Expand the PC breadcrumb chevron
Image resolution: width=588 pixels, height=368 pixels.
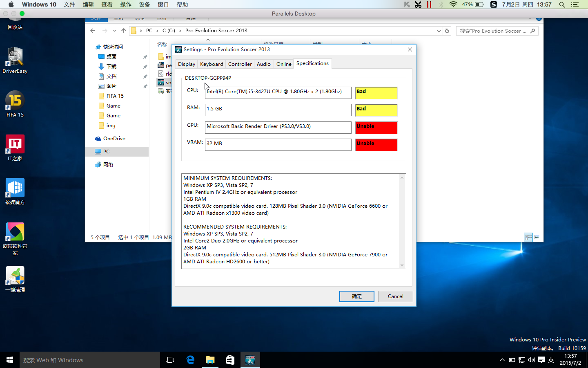pos(157,31)
